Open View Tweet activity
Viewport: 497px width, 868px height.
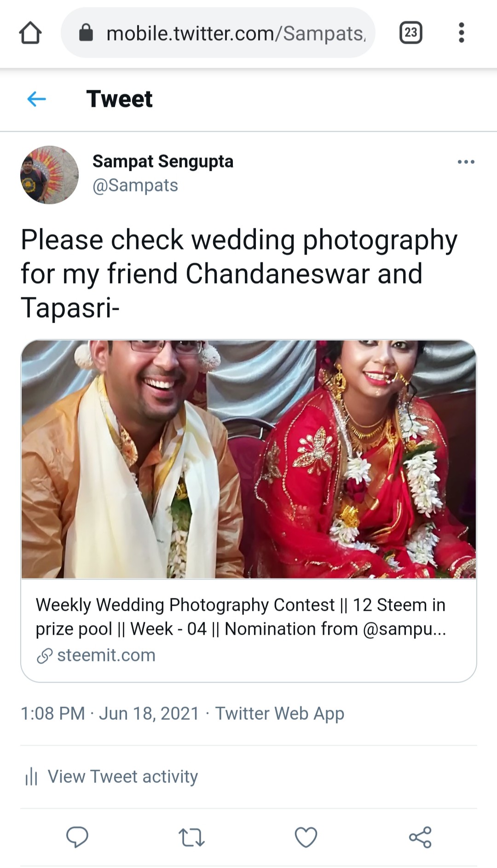tap(111, 777)
